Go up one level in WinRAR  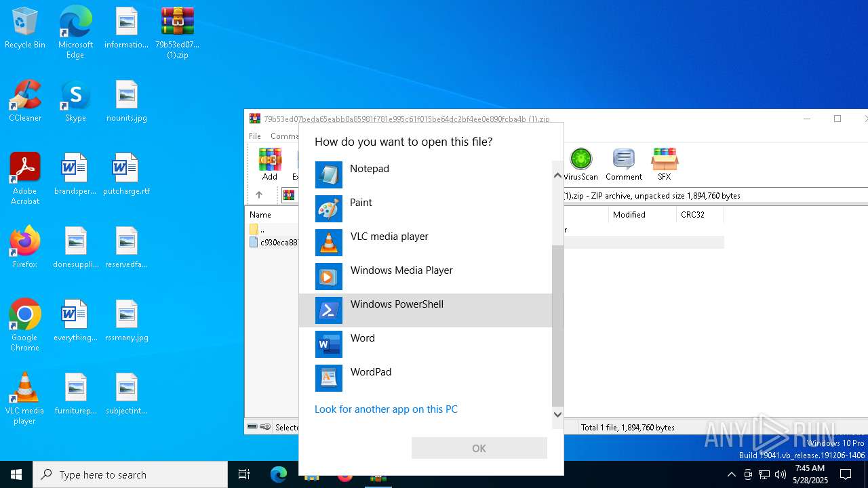pyautogui.click(x=259, y=195)
